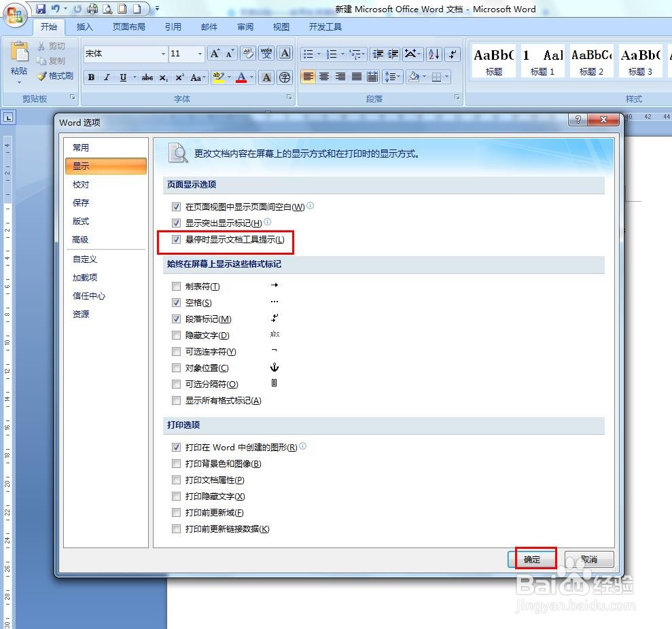
Task: Apply strikethrough formatting
Action: click(x=147, y=77)
